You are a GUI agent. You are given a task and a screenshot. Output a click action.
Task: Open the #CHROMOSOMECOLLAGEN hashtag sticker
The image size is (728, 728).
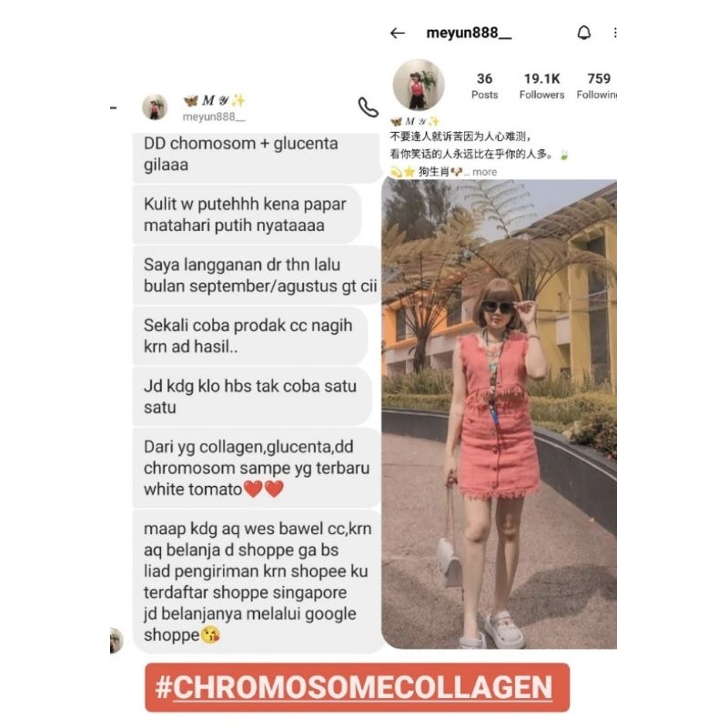(357, 688)
